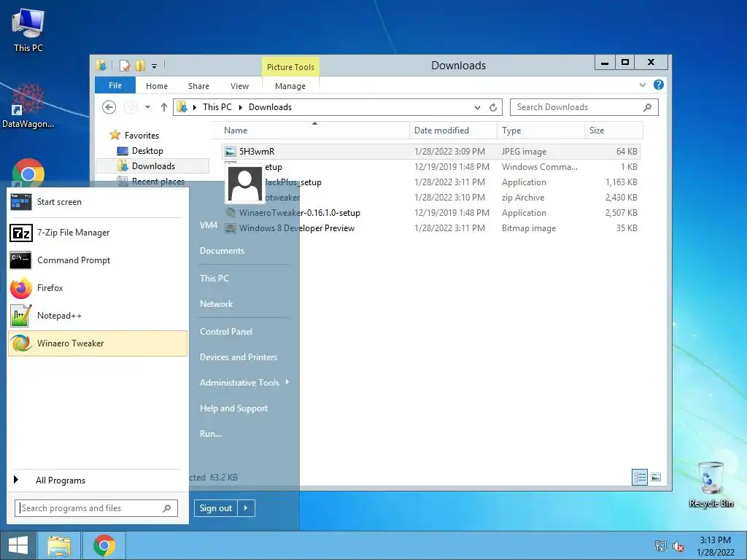
Task: Open Chrome from the taskbar
Action: 104,545
